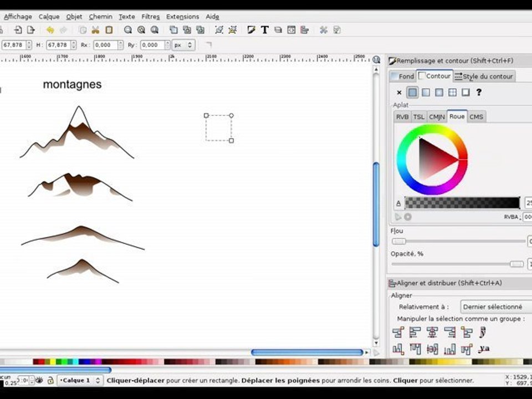Select pattern paint option
Screen dimensions: 532x399
coord(452,93)
